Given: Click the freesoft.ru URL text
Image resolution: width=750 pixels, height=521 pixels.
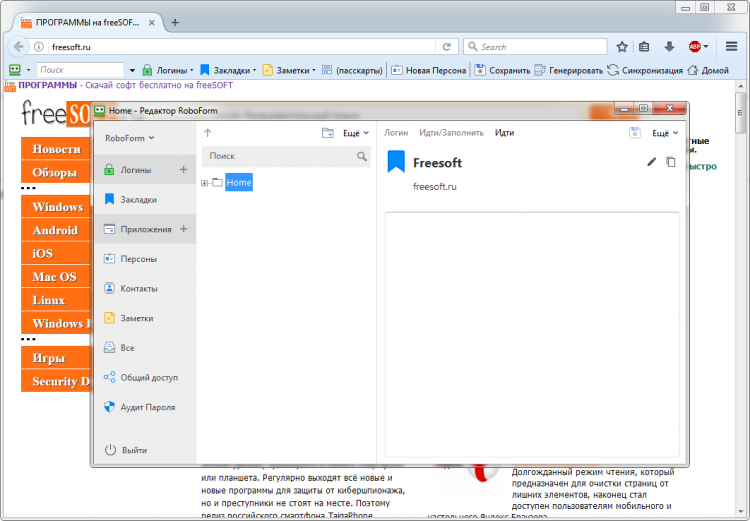Looking at the screenshot, I should tap(434, 187).
